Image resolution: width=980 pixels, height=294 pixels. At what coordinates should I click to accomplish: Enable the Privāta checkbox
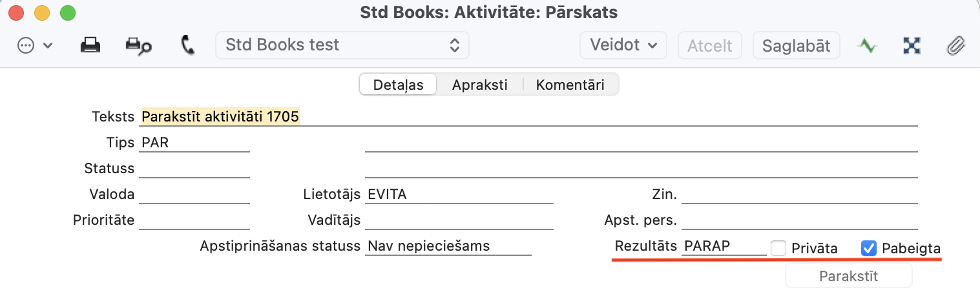779,248
